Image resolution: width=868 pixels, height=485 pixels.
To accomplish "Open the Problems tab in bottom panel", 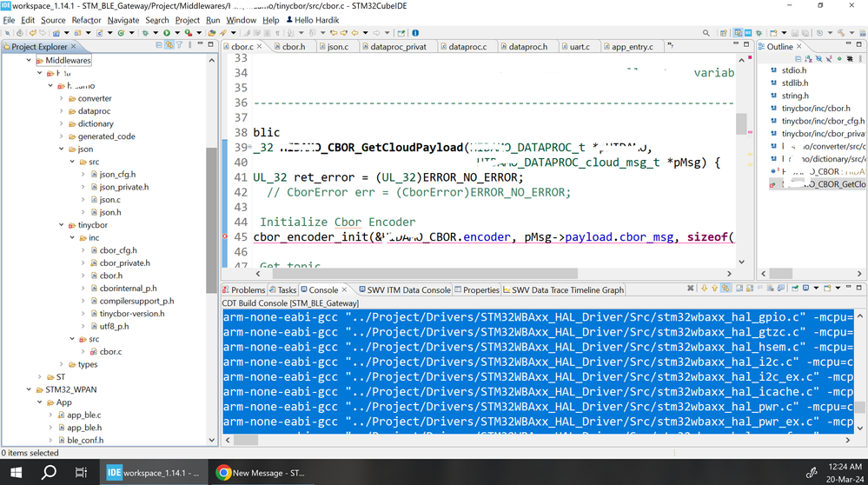I will (x=243, y=289).
